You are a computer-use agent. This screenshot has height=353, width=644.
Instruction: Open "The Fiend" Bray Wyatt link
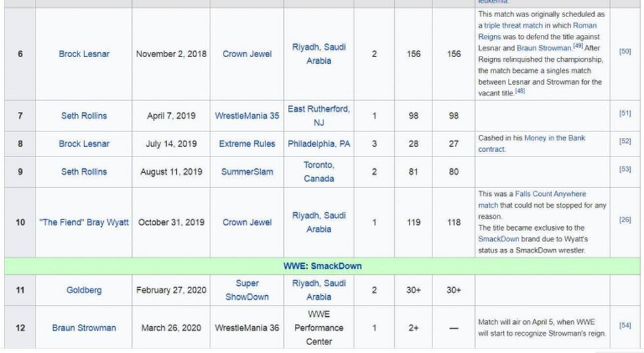click(x=83, y=223)
